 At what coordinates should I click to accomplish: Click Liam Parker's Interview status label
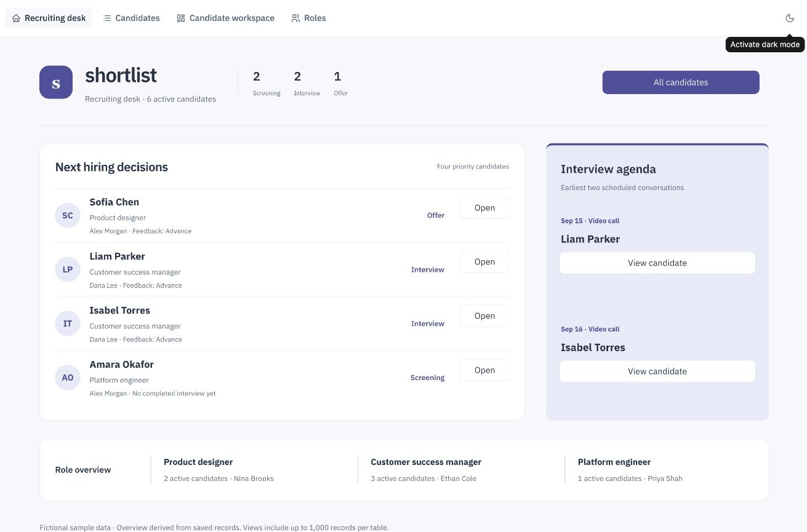tap(428, 269)
